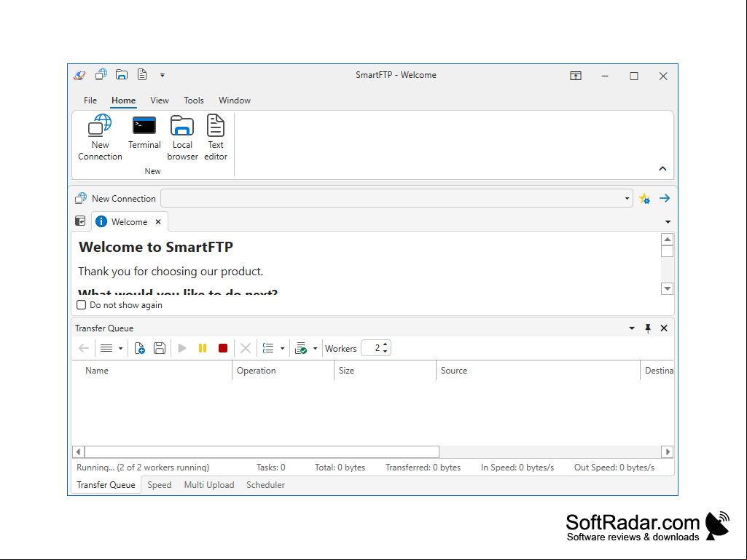Expand the address bar history dropdown
Viewport: 747px width, 560px height.
pyautogui.click(x=627, y=199)
